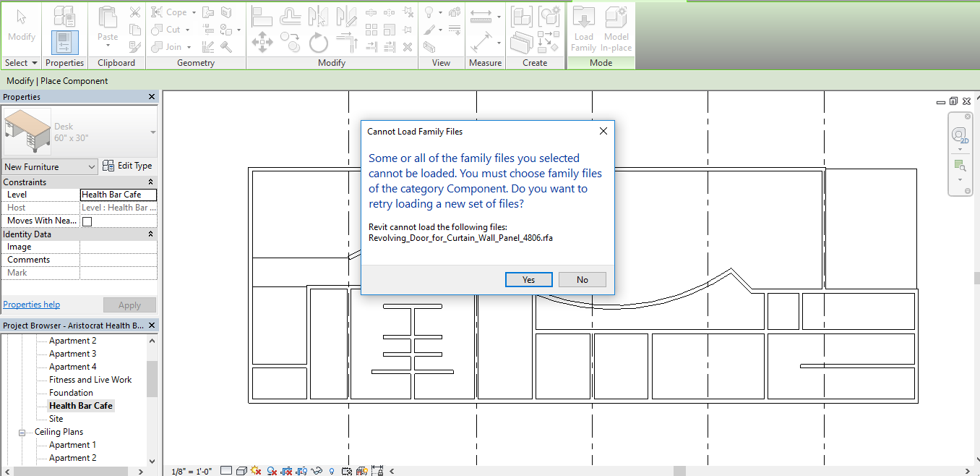The height and width of the screenshot is (476, 980).
Task: Collapse the Constraints section in Properties
Action: (x=150, y=182)
